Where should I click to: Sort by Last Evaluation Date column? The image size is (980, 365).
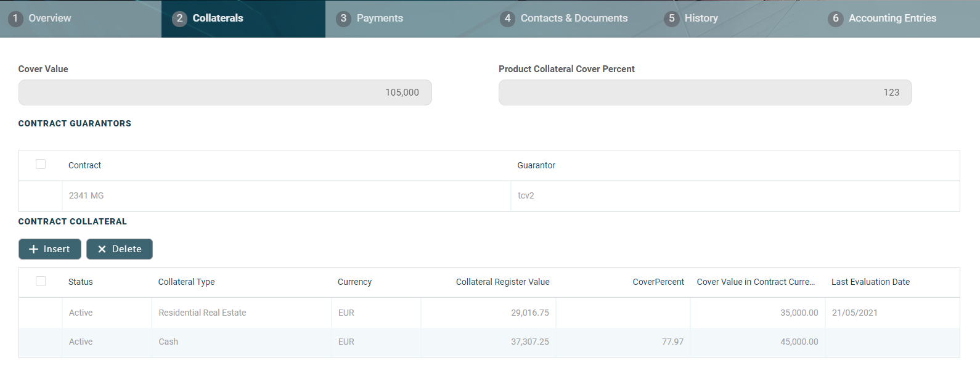[x=870, y=282]
